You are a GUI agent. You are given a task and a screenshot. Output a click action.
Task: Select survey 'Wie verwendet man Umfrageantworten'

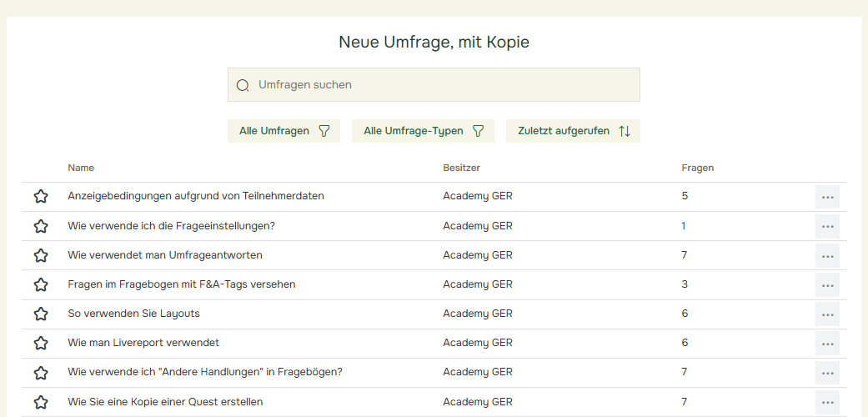point(165,254)
